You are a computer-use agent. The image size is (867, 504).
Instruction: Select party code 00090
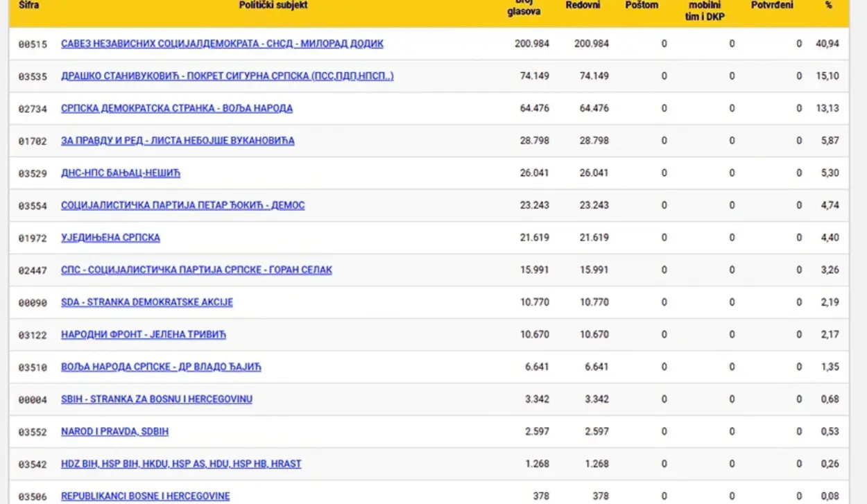click(33, 302)
